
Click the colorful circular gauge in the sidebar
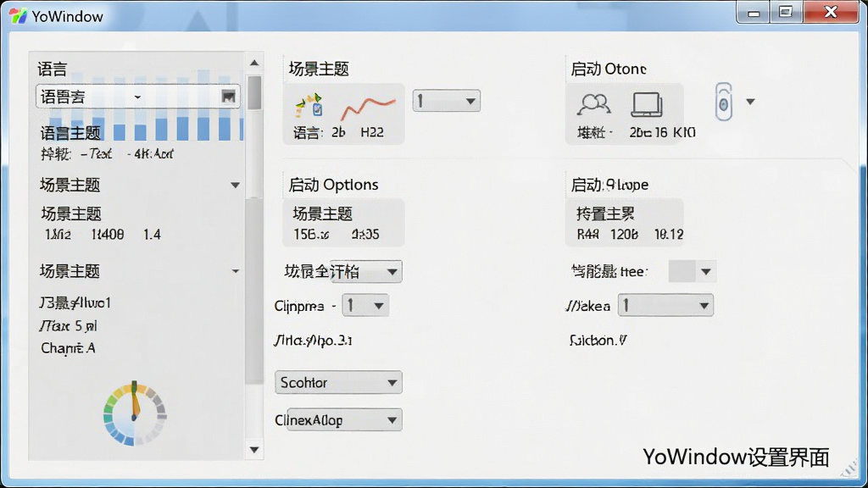135,413
